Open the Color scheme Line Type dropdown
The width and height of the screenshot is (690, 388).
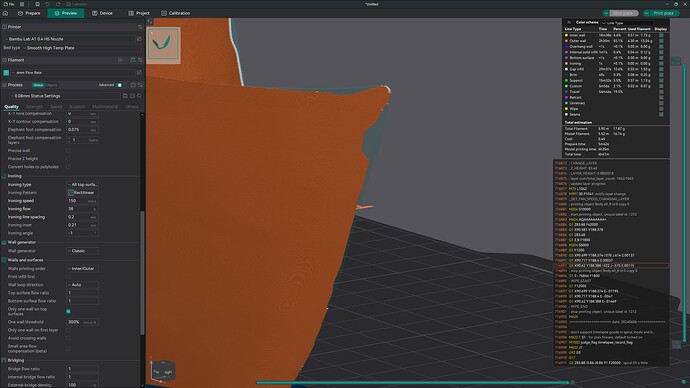(x=628, y=23)
